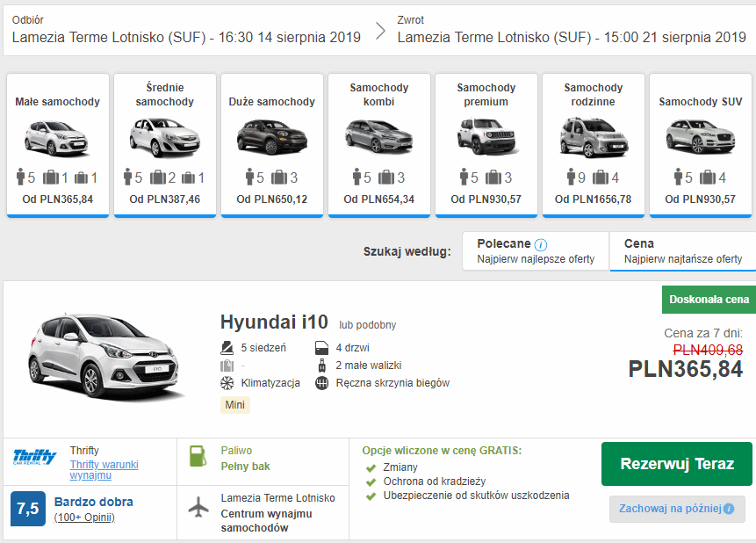Click the info icon next to Polecane
Image resolution: width=756 pixels, height=543 pixels.
pyautogui.click(x=541, y=244)
